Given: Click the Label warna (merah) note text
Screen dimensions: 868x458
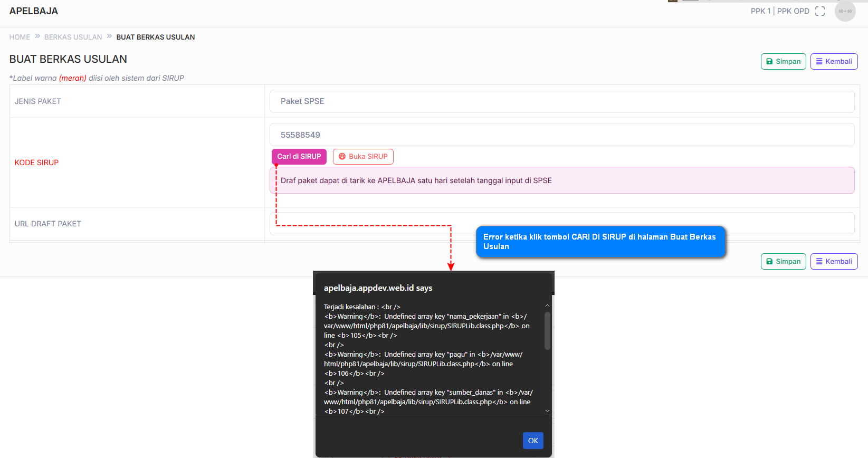Looking at the screenshot, I should 97,78.
